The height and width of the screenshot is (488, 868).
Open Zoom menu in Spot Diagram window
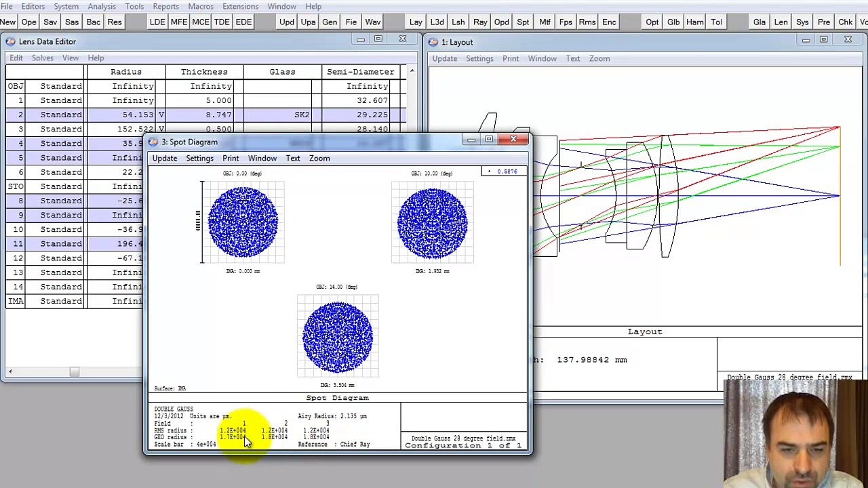click(319, 158)
